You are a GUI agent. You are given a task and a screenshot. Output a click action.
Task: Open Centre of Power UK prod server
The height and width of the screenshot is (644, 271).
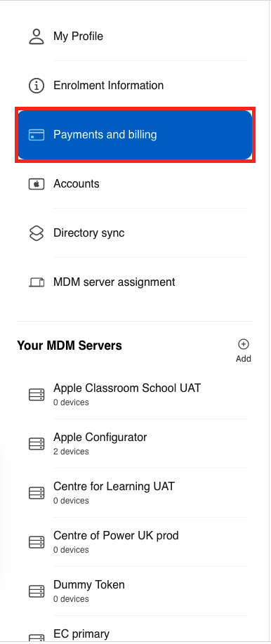click(x=134, y=542)
